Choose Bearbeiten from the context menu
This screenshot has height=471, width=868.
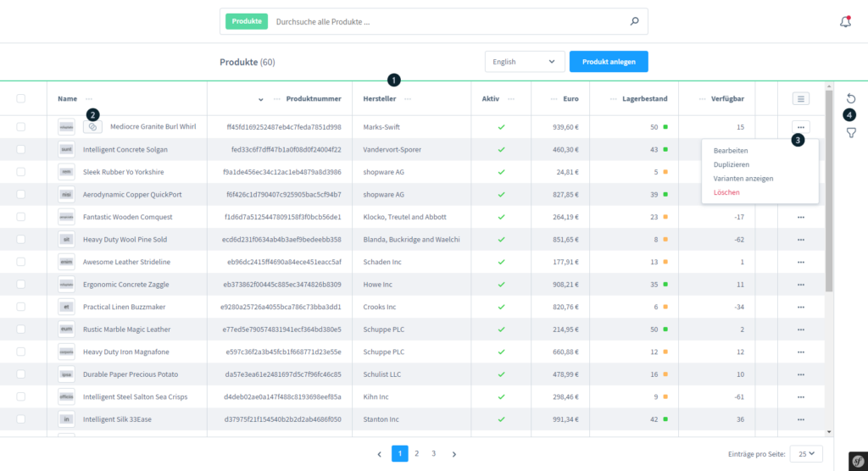[731, 151]
